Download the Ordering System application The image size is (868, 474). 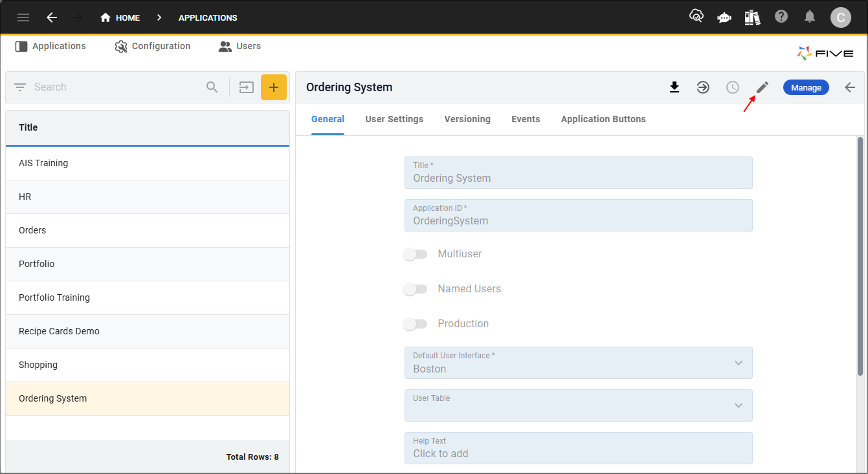674,87
